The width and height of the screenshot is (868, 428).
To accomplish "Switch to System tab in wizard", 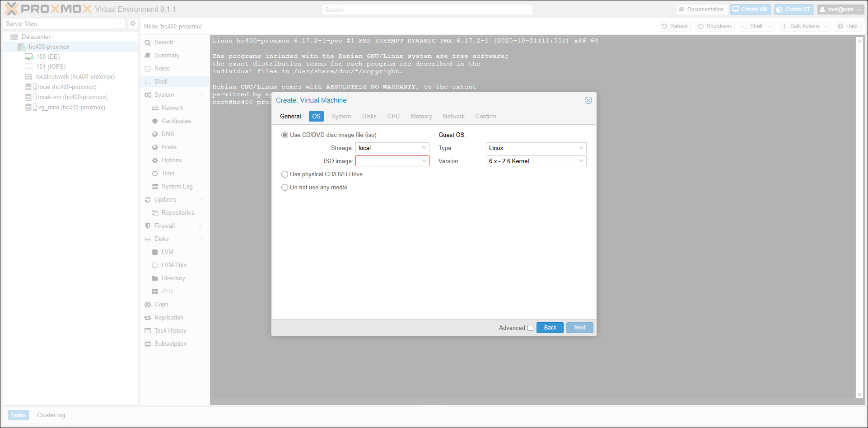I will [341, 117].
